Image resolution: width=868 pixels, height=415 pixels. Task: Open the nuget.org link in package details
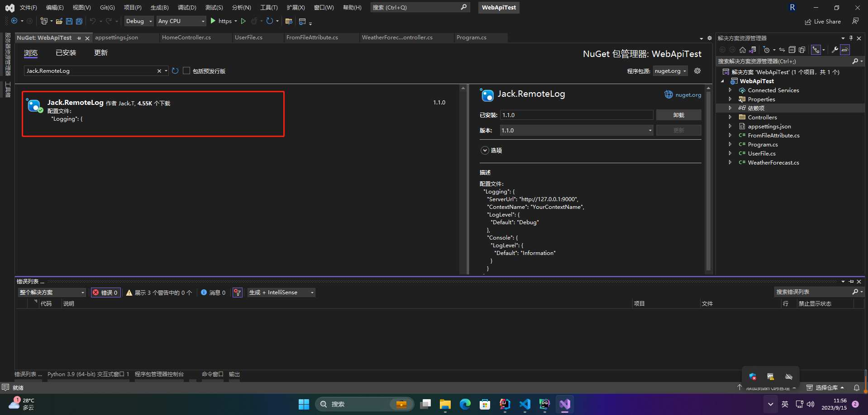click(x=688, y=95)
